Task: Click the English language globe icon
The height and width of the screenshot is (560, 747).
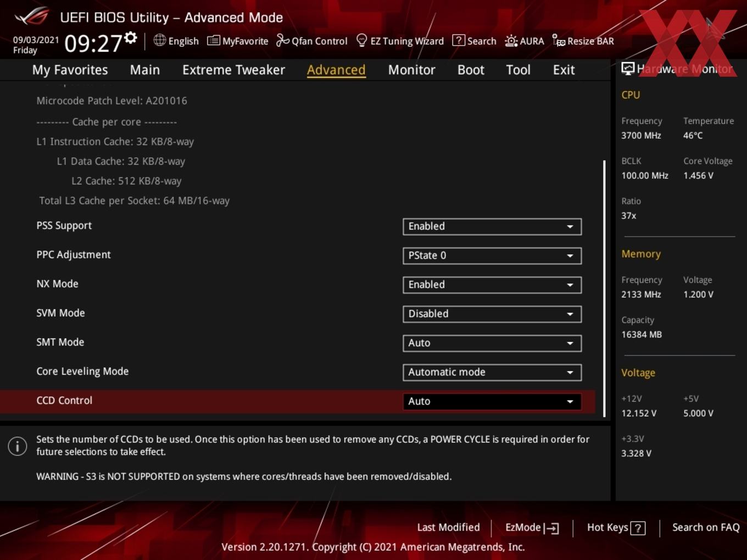Action: pos(159,40)
